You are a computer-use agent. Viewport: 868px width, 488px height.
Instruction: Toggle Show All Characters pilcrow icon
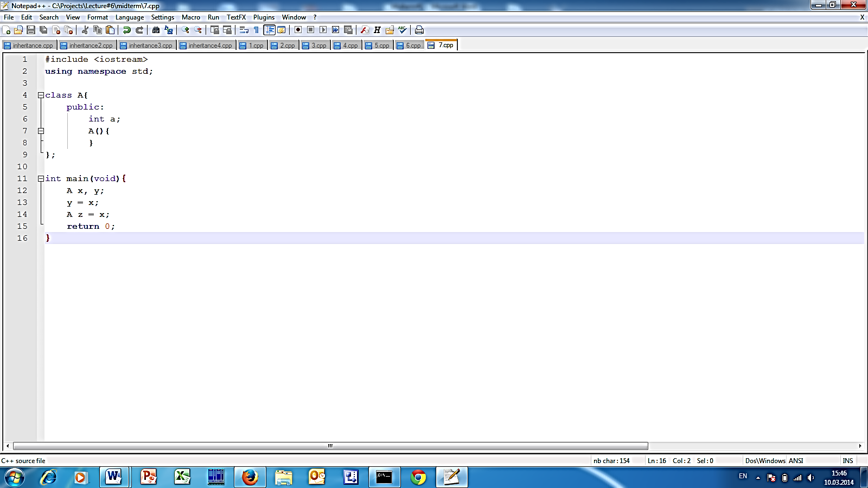(257, 30)
